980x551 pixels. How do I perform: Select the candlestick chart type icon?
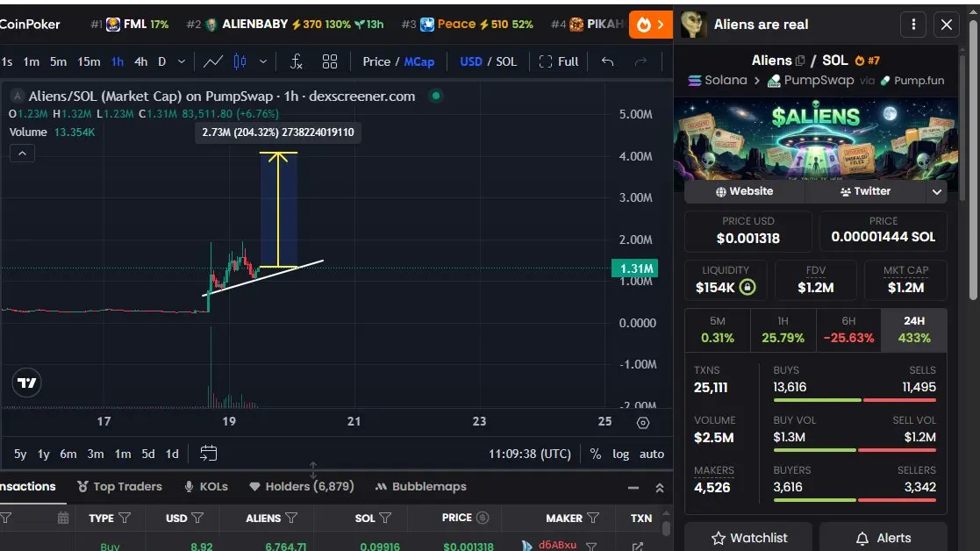click(240, 61)
